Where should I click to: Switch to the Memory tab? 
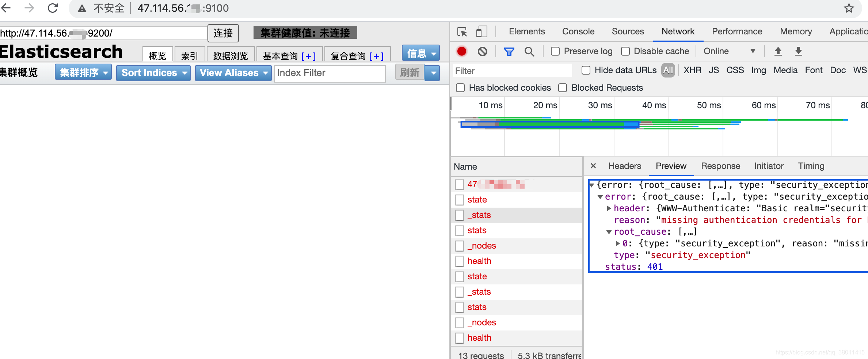796,31
